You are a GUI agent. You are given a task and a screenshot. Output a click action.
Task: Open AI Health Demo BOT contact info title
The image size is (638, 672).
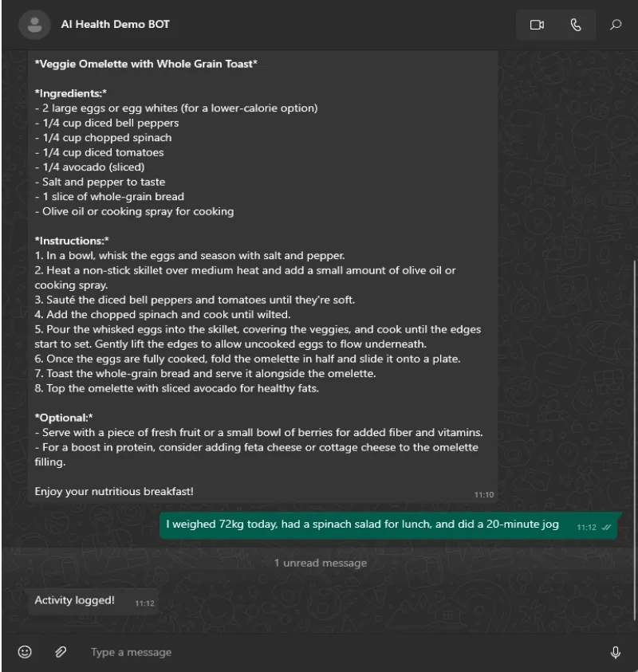(115, 25)
